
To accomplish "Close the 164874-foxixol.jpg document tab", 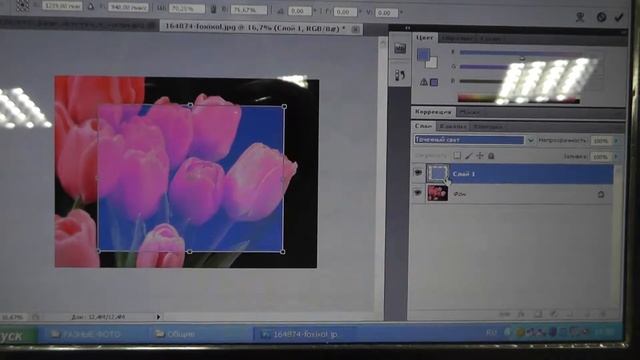I will (356, 29).
